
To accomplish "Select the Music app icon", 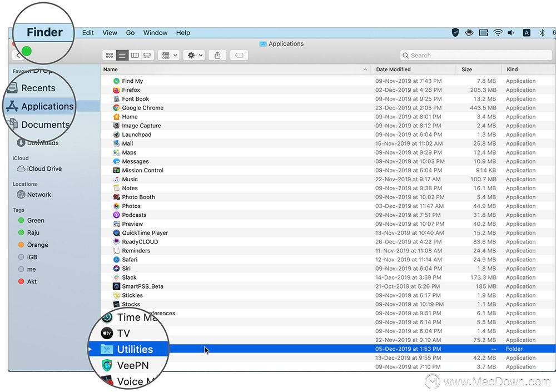I will (116, 179).
